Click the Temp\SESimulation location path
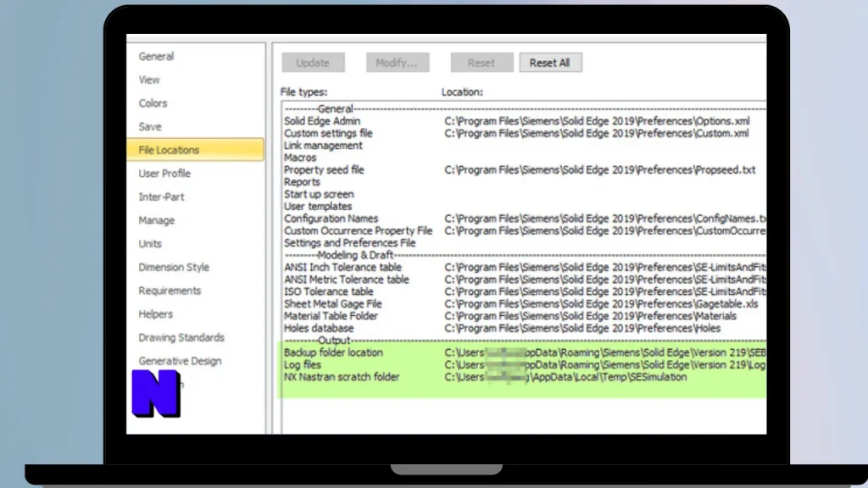Viewport: 868px width, 488px height. [x=565, y=377]
